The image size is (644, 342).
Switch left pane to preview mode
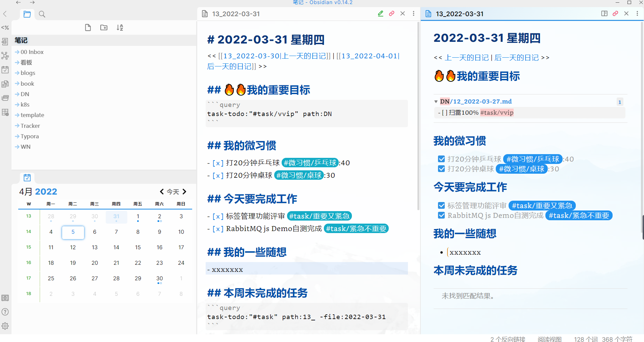tap(381, 13)
